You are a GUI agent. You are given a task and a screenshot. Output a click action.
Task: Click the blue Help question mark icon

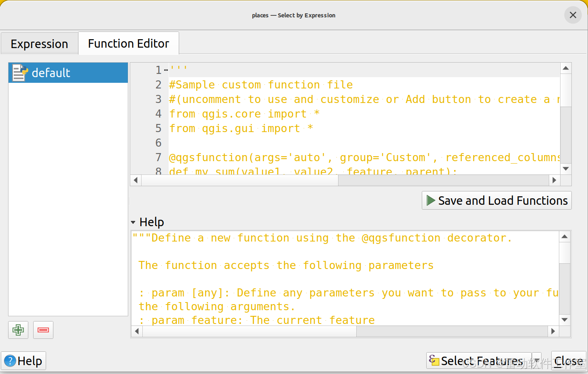point(10,361)
